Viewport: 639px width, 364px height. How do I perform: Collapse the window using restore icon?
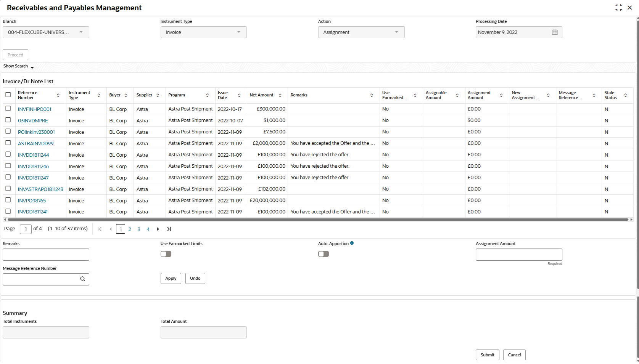pyautogui.click(x=618, y=8)
